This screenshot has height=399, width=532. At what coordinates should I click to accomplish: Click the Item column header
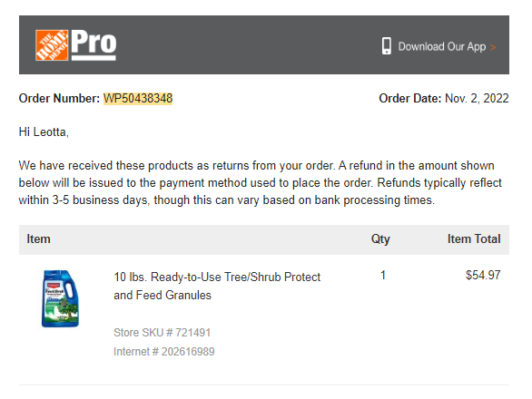tap(38, 239)
